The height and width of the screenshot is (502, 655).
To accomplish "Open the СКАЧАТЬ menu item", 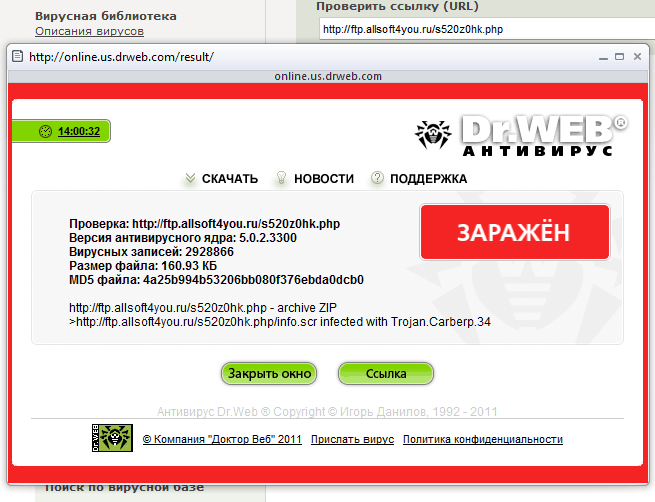I will point(230,179).
